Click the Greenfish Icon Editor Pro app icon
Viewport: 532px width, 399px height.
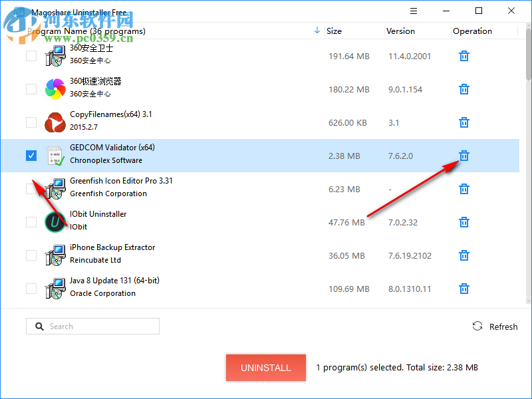pos(55,189)
